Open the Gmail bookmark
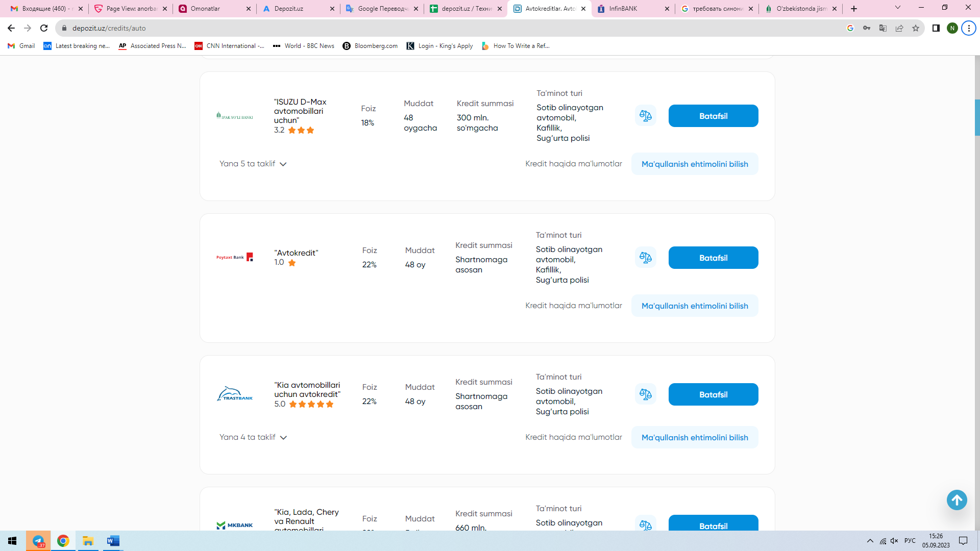This screenshot has height=551, width=980. [x=21, y=46]
